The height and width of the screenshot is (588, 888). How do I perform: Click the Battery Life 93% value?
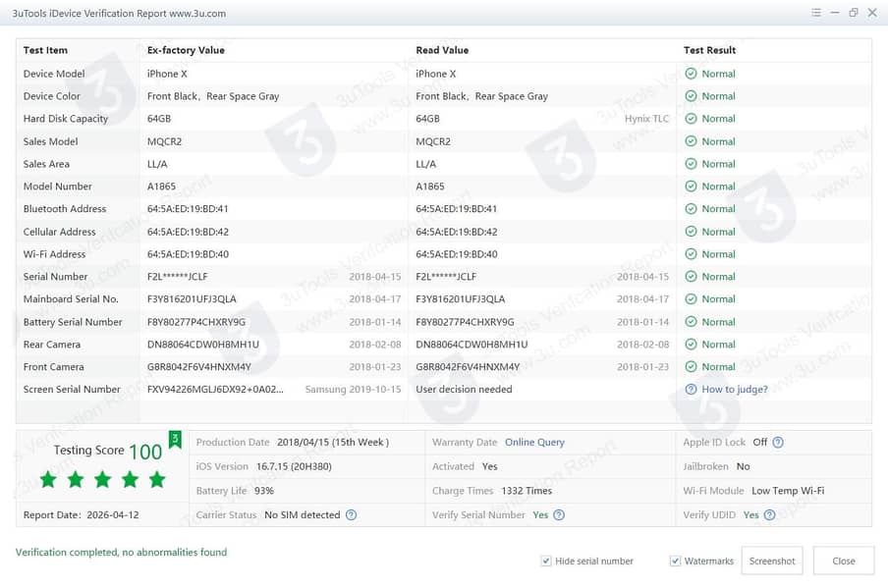(264, 491)
